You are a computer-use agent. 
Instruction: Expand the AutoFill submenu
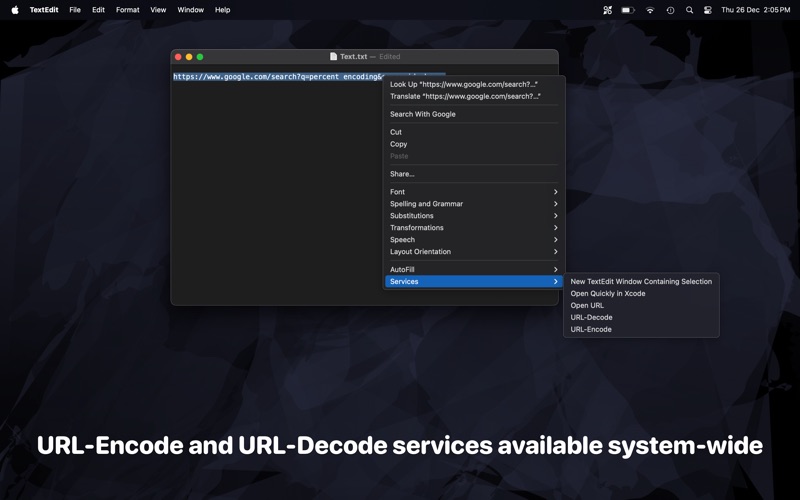(473, 269)
